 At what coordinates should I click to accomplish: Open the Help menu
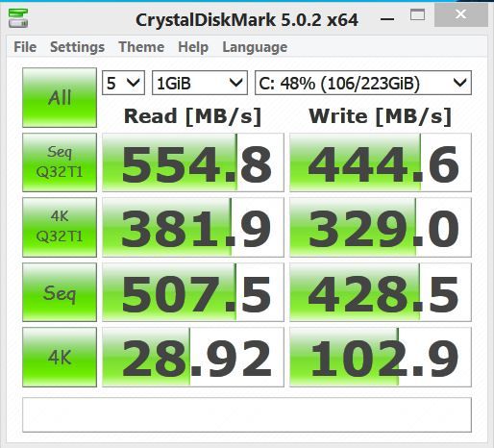click(x=193, y=47)
